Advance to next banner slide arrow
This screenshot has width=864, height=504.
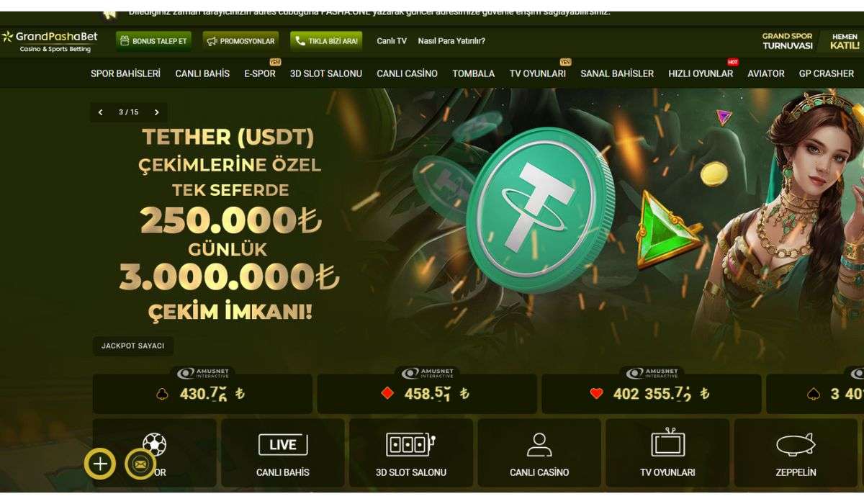pos(156,112)
